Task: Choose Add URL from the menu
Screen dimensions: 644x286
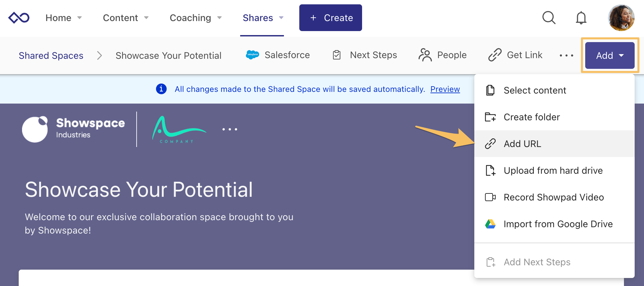Action: coord(522,144)
